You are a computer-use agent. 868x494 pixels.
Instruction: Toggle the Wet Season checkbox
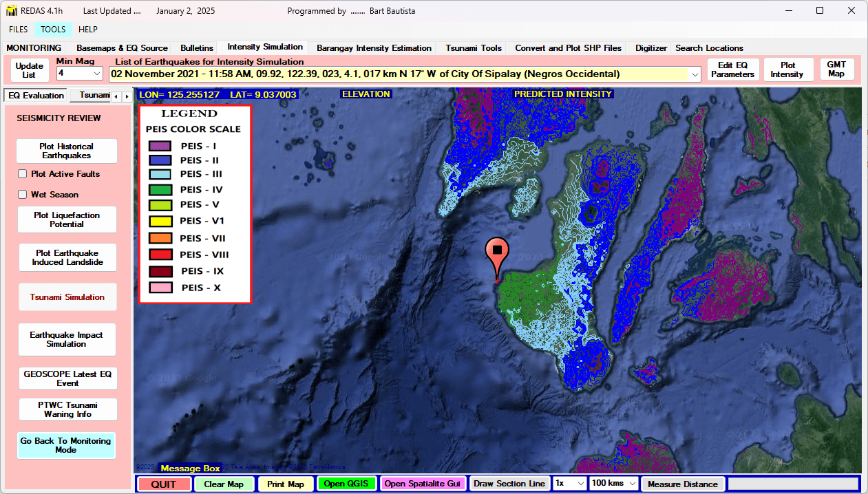point(23,195)
